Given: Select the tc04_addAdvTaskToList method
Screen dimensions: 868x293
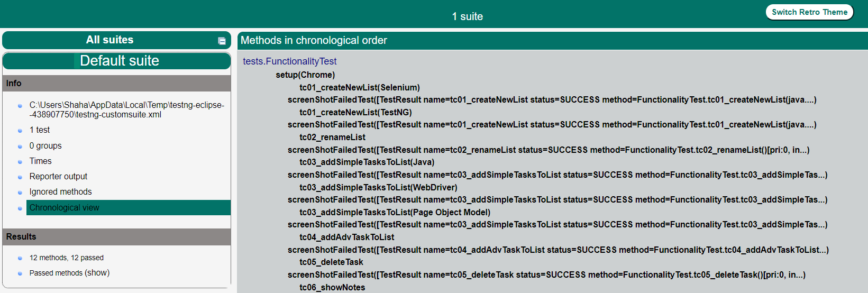Looking at the screenshot, I should point(346,237).
